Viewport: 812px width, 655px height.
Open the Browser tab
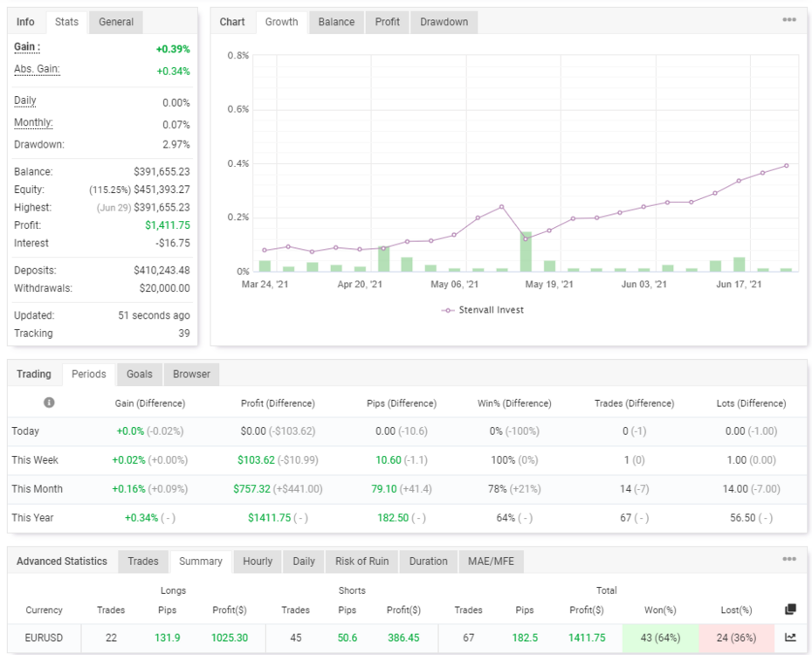pyautogui.click(x=191, y=374)
